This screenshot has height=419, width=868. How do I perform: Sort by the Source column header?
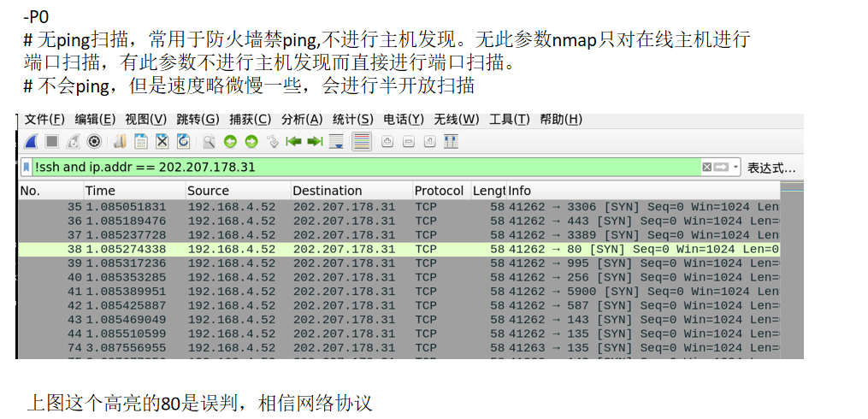[238, 191]
